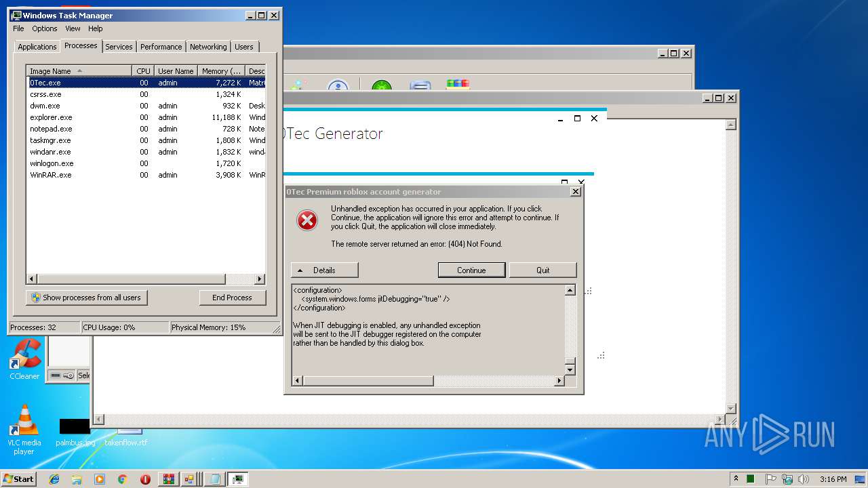Open Task Manager View menu

point(73,28)
